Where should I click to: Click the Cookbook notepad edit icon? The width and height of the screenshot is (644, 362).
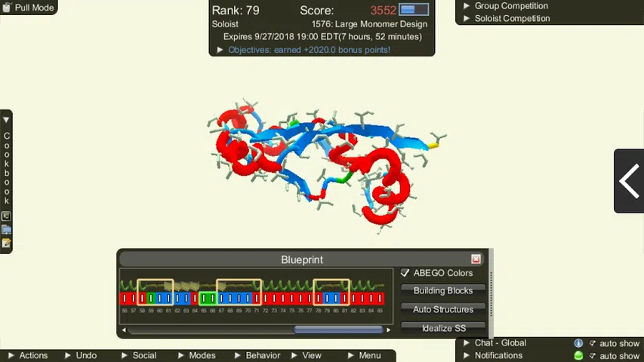pos(6,243)
